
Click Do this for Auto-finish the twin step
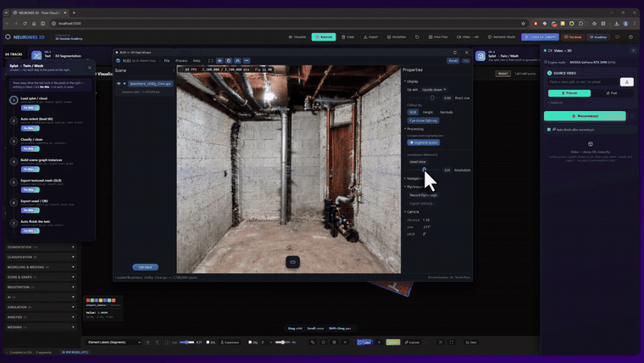(30, 231)
